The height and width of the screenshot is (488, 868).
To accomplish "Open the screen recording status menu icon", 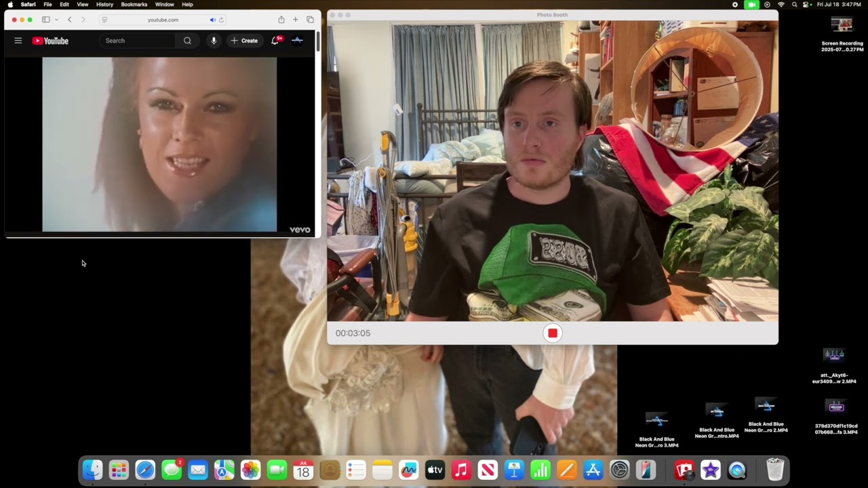I will (735, 4).
